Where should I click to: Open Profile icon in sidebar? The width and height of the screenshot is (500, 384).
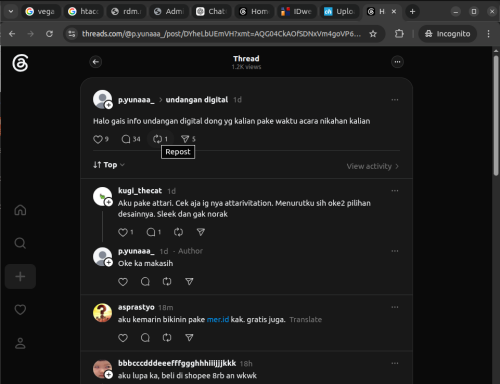pos(20,343)
